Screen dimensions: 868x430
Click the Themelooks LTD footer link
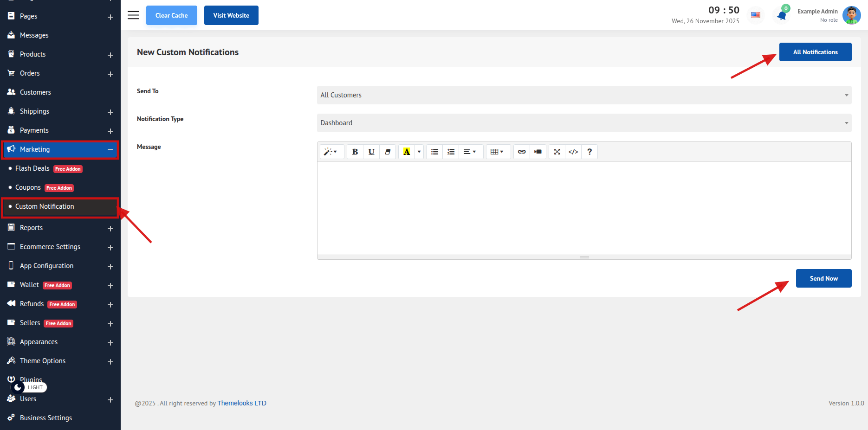tap(242, 403)
